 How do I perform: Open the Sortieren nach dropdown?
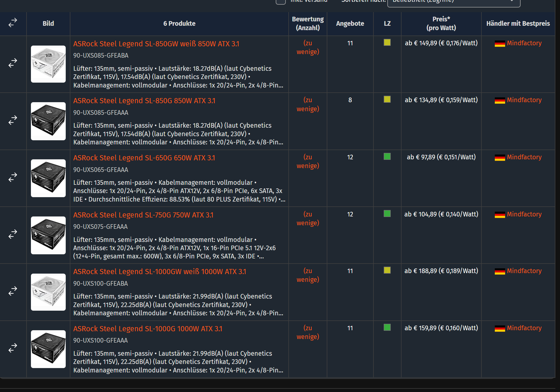tap(454, 2)
